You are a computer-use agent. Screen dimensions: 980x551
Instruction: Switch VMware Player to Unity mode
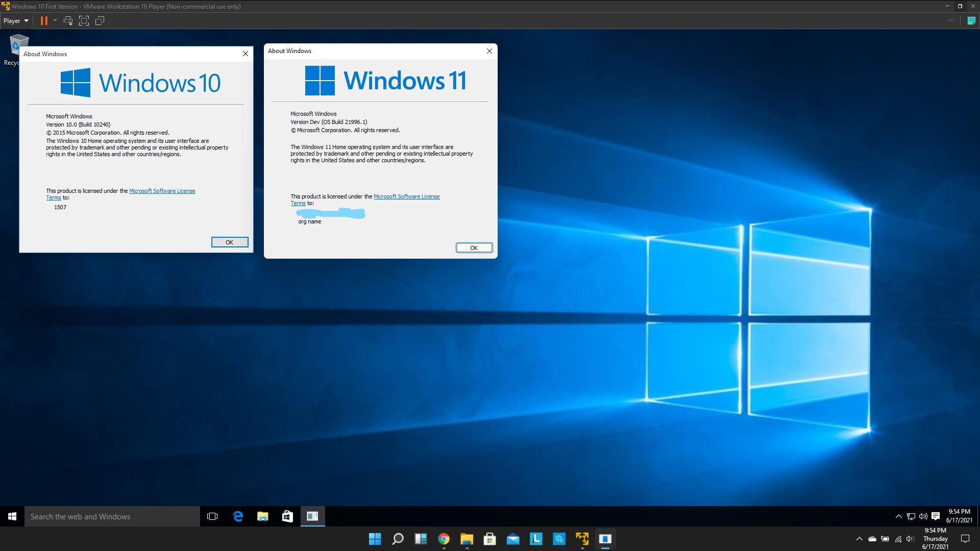[x=100, y=21]
